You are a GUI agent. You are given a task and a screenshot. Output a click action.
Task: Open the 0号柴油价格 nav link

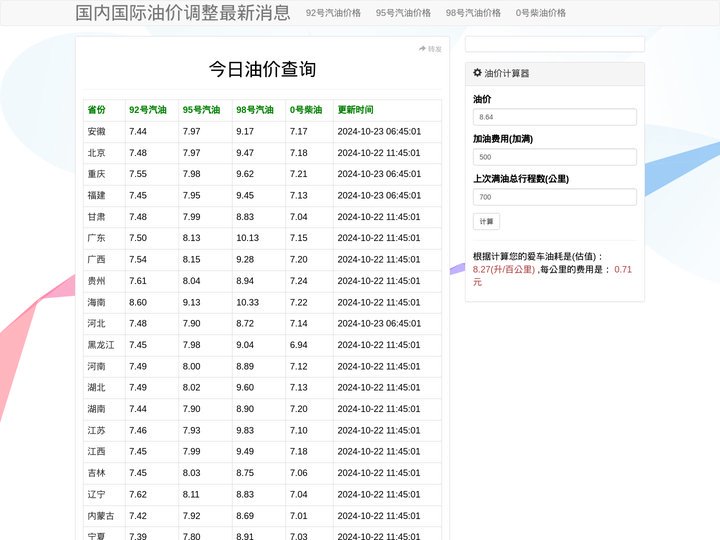(540, 13)
